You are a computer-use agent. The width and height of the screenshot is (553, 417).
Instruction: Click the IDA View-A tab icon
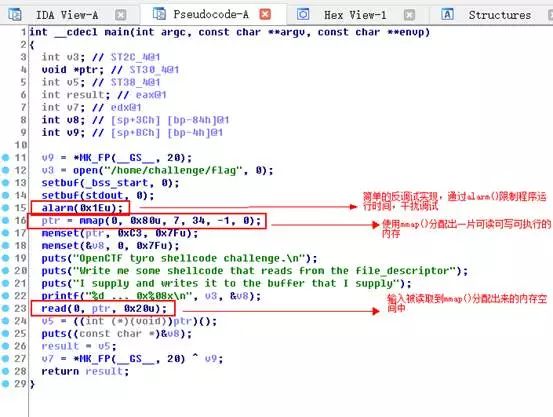coord(15,14)
